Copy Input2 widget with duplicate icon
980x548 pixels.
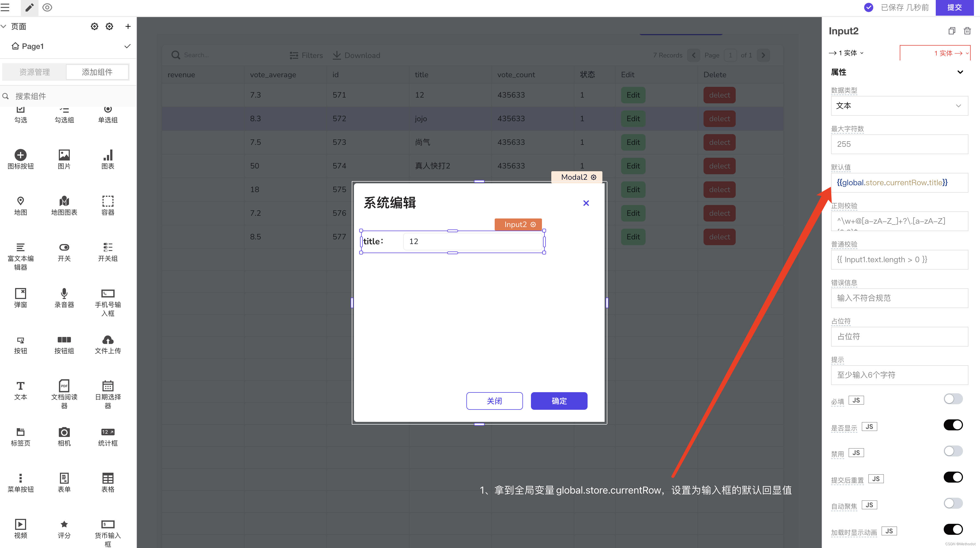[x=951, y=31]
